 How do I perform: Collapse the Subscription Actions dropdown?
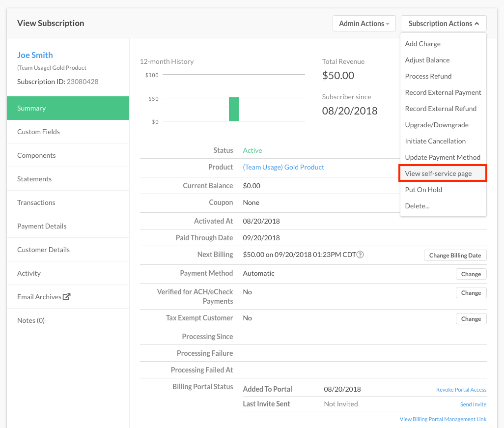click(x=444, y=24)
